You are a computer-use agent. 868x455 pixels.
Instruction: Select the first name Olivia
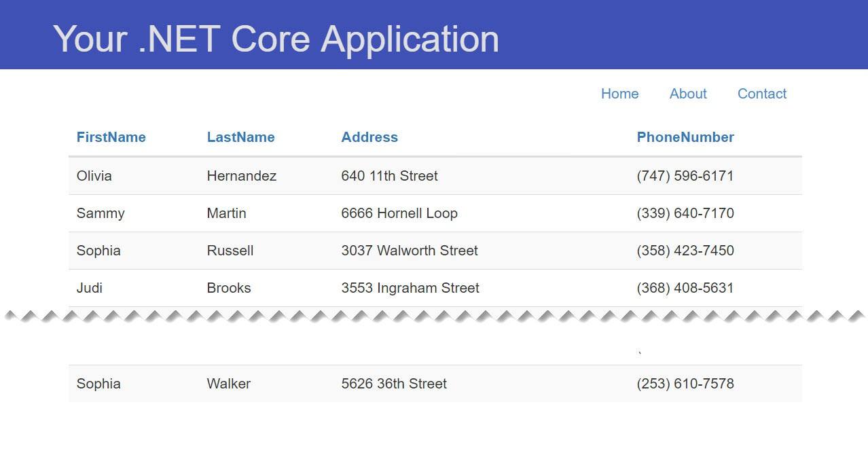coord(94,176)
